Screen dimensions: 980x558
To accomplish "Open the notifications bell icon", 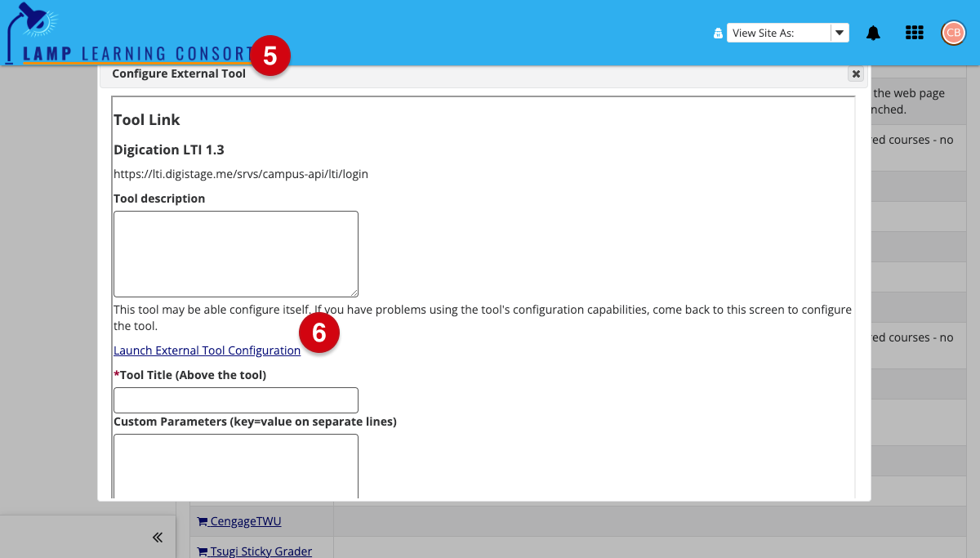I will [873, 33].
